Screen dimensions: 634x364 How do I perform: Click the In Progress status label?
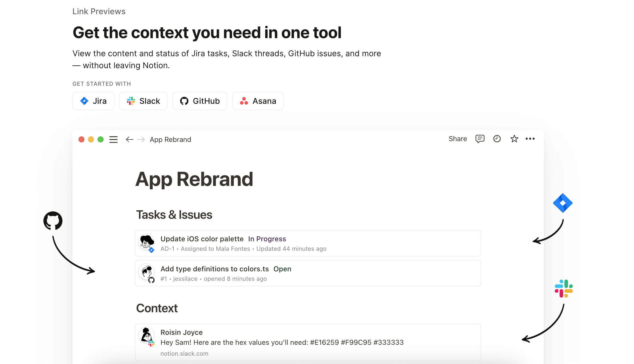point(267,239)
